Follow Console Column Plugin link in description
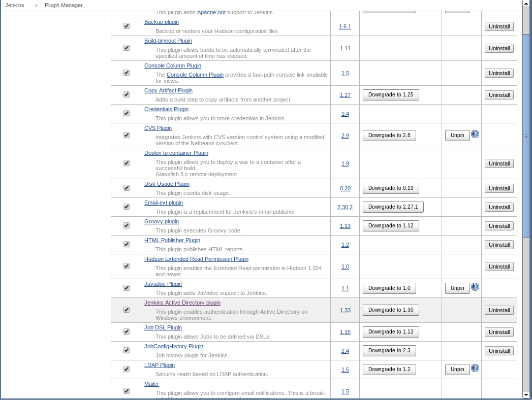Image resolution: width=532 pixels, height=400 pixels. [195, 75]
